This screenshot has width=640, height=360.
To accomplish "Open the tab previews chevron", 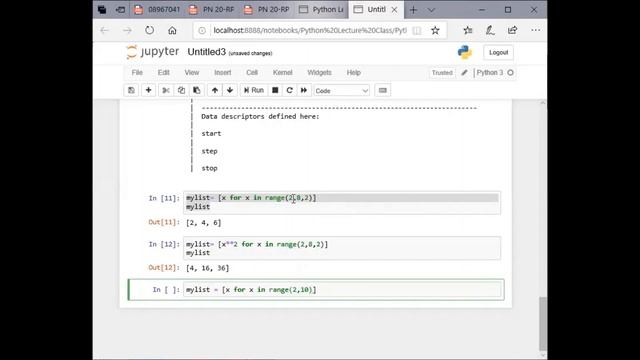I will pos(431,9).
